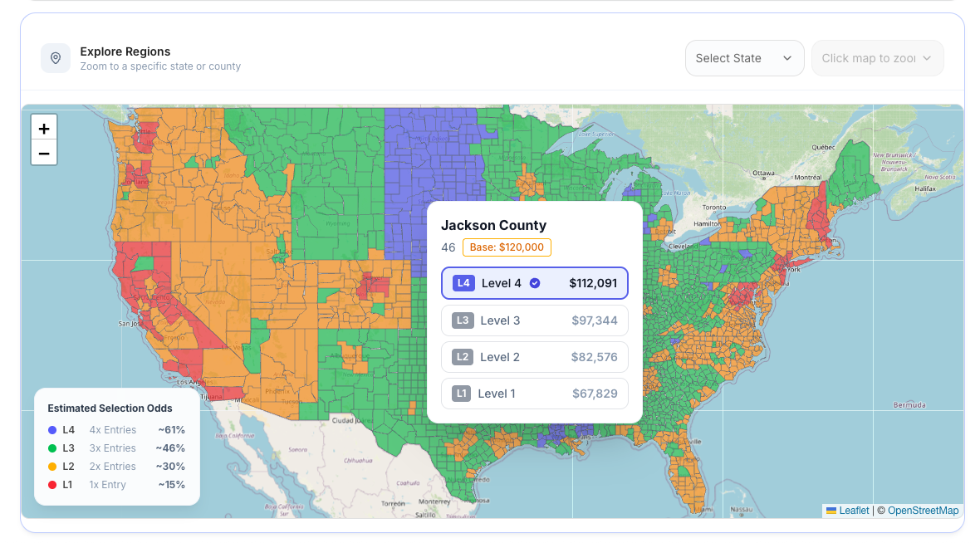Select the Level 2 wage row

click(534, 357)
